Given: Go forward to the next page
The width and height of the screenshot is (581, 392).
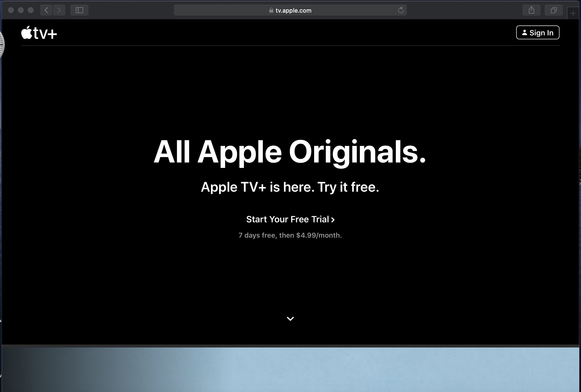Looking at the screenshot, I should click(59, 10).
